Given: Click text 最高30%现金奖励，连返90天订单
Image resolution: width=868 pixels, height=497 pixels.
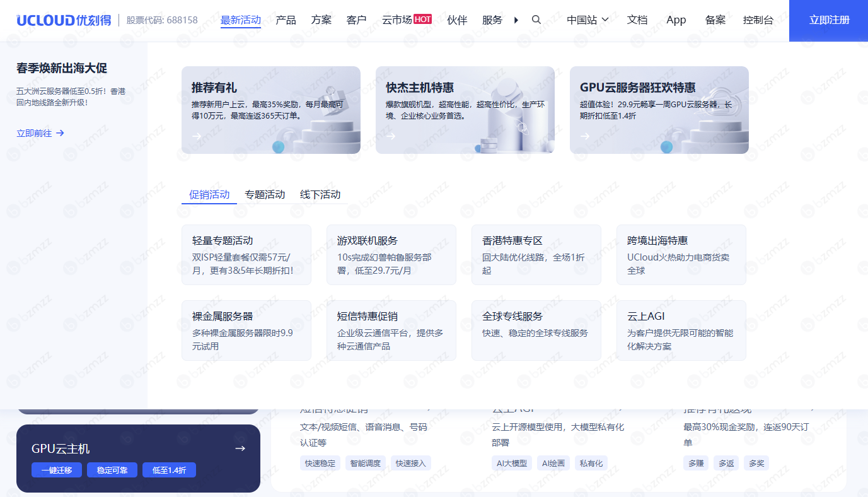Looking at the screenshot, I should click(x=746, y=435).
